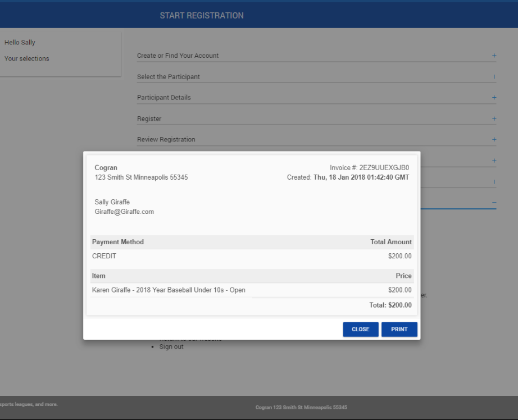The image size is (518, 420).
Task: Click the Sally Giraffe name
Action: pyautogui.click(x=112, y=202)
